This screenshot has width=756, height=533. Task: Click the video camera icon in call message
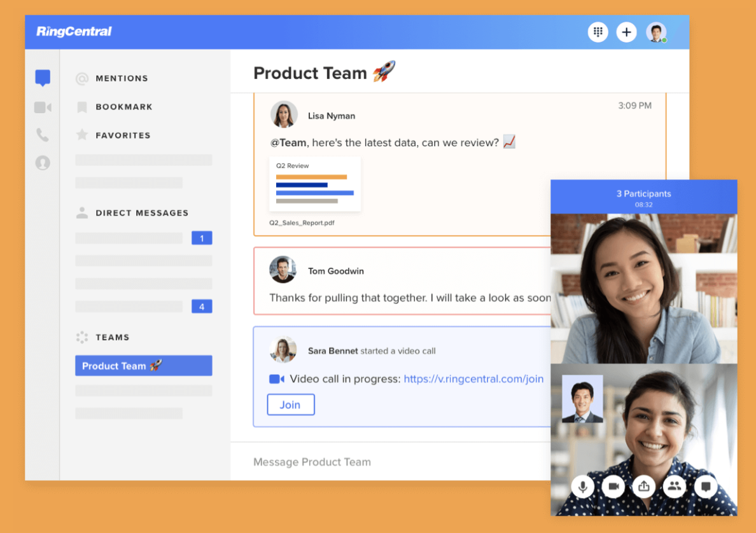pos(277,379)
